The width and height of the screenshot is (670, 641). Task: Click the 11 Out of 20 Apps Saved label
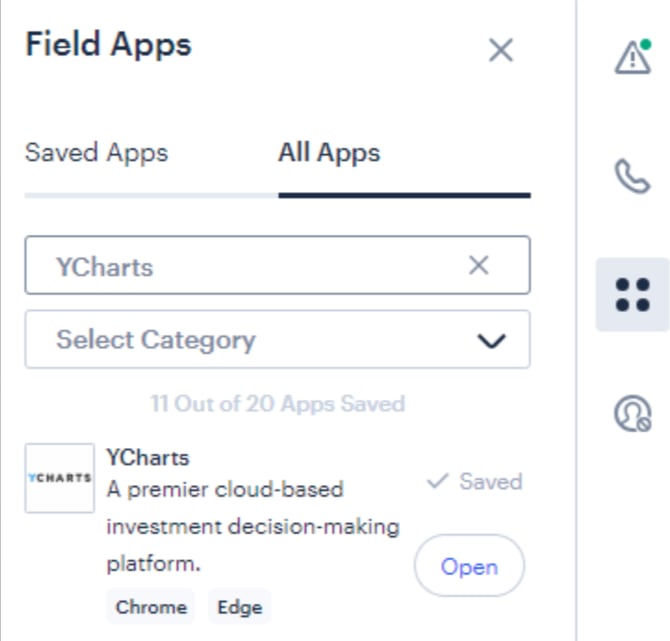[278, 403]
